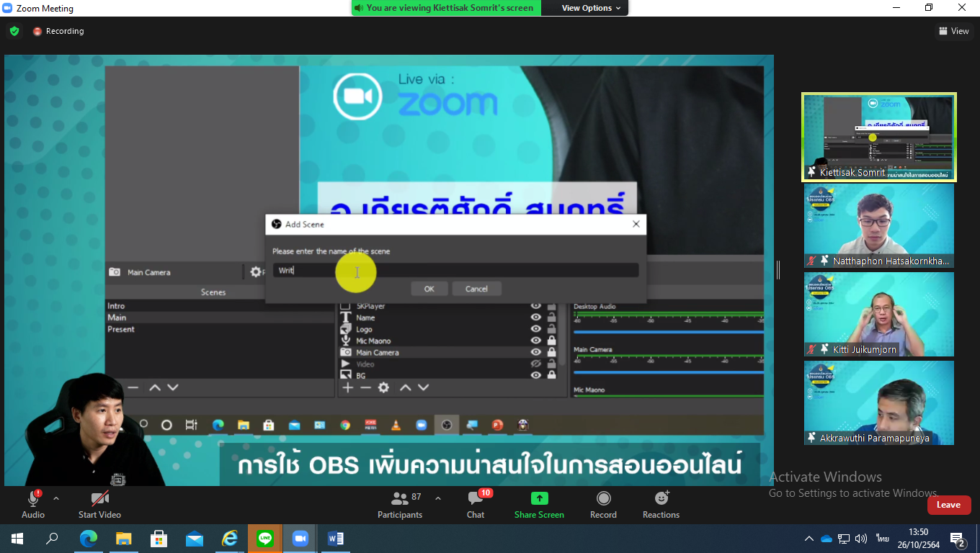
Task: Click the Windows Start button
Action: tap(17, 539)
